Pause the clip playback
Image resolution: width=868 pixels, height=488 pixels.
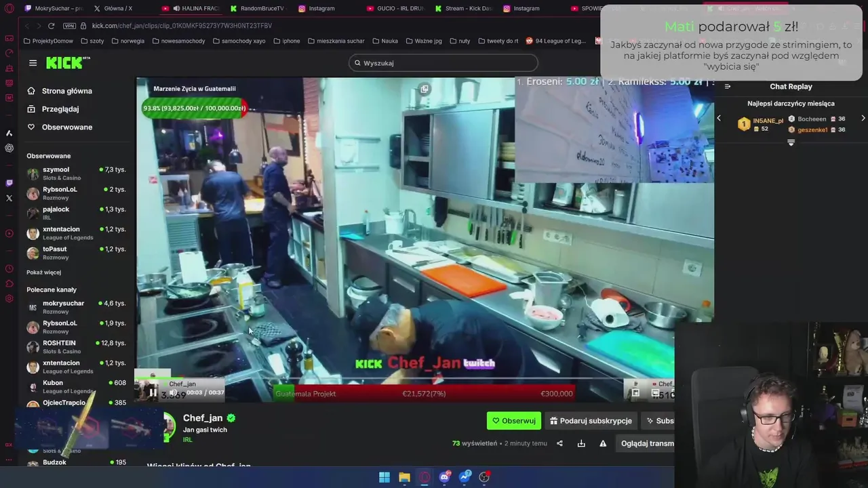[153, 392]
